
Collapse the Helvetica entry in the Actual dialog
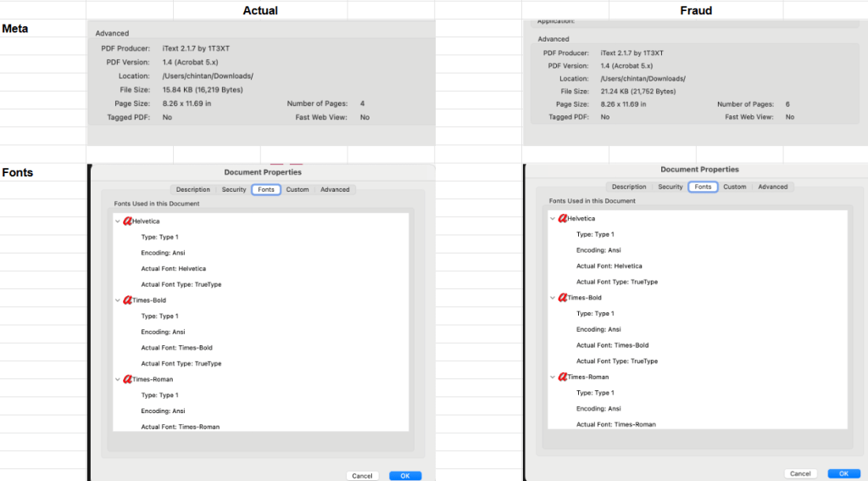[x=118, y=221]
